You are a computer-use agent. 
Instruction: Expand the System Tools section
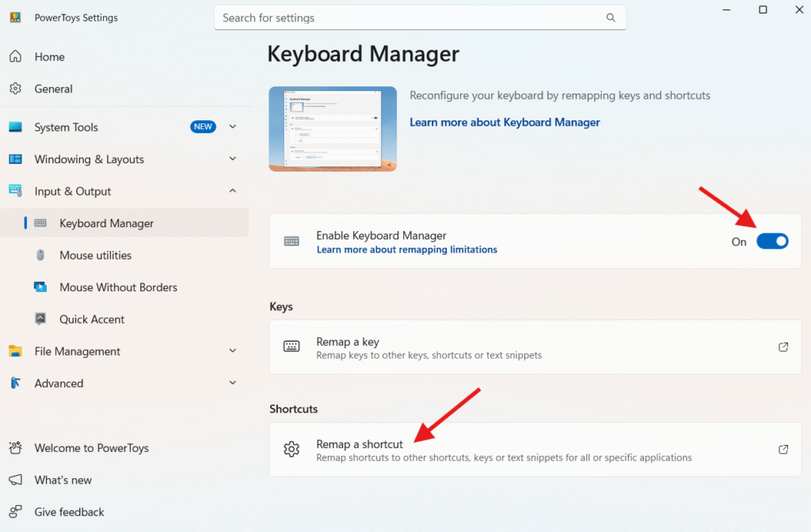click(x=233, y=127)
